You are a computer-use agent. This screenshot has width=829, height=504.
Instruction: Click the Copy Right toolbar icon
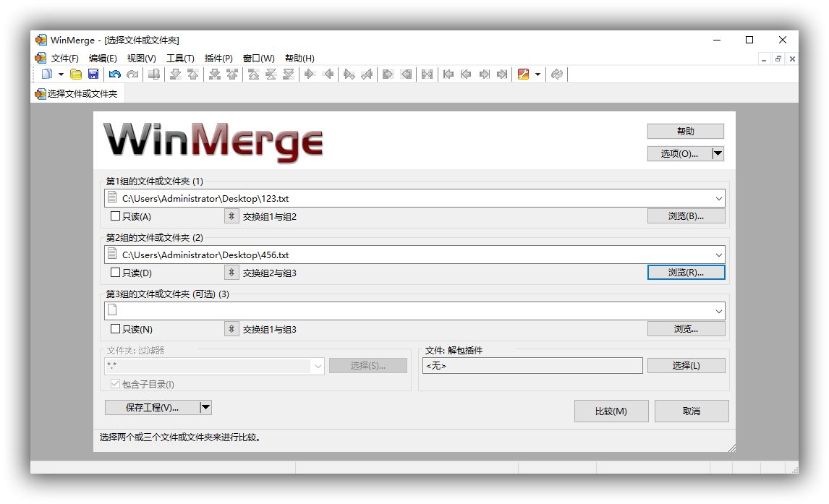(310, 74)
